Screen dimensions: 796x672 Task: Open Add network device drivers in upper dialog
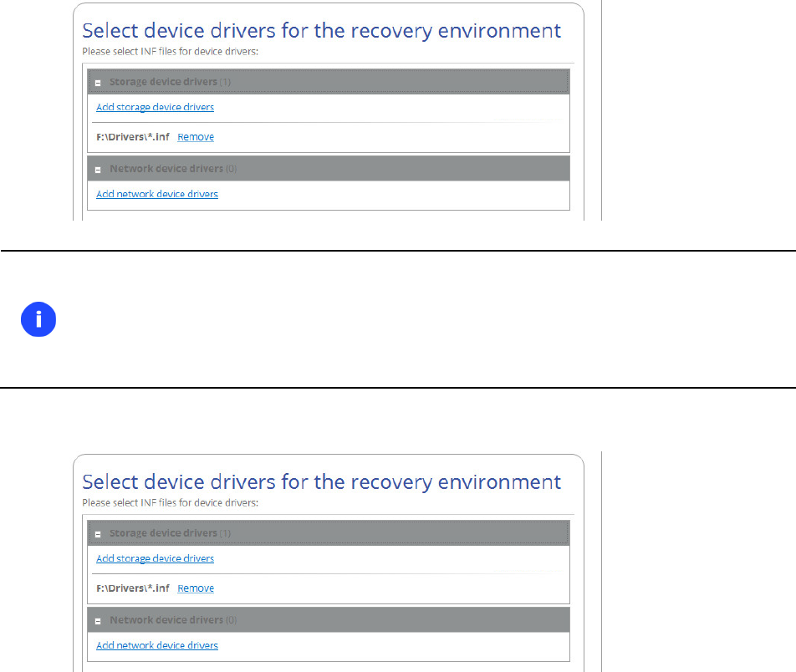157,194
